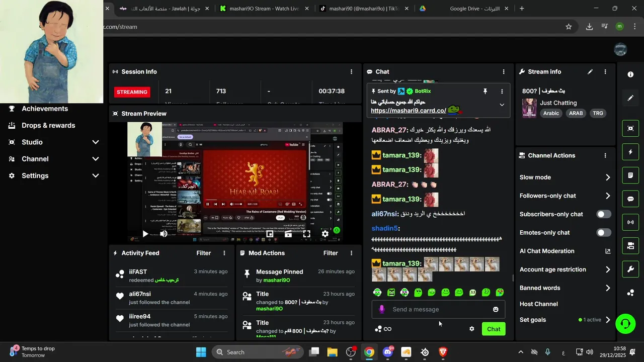Viewport: 644px width, 362px height.
Task: Expand Channel sidebar section
Action: pyautogui.click(x=96, y=159)
